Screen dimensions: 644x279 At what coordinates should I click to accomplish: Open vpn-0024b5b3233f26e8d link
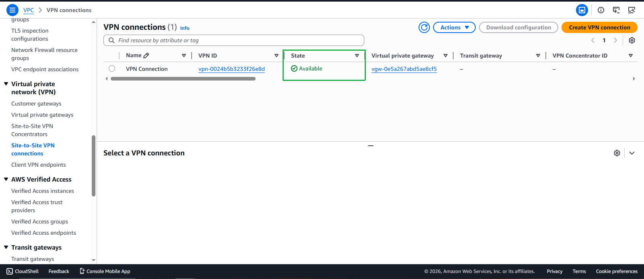231,69
